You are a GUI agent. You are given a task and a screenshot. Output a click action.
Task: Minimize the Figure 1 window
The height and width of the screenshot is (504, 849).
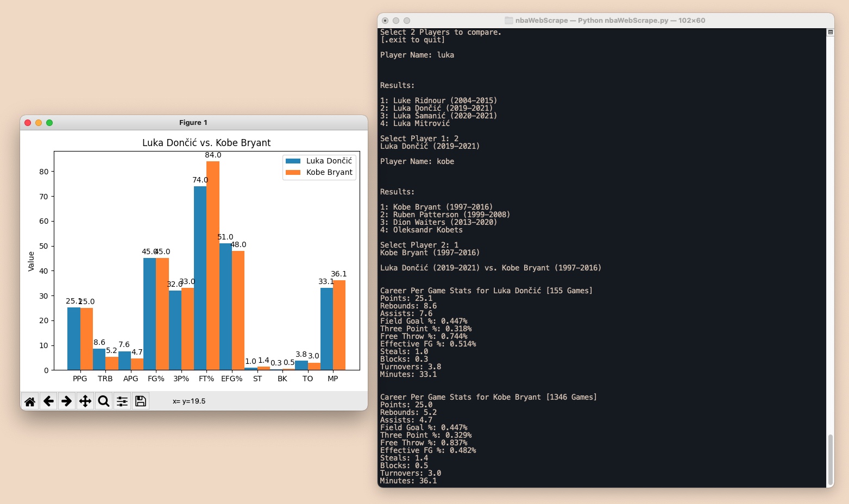click(x=39, y=123)
